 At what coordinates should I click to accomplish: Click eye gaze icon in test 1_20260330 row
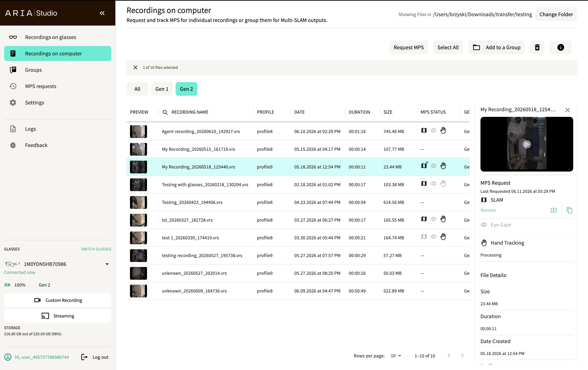coord(434,237)
